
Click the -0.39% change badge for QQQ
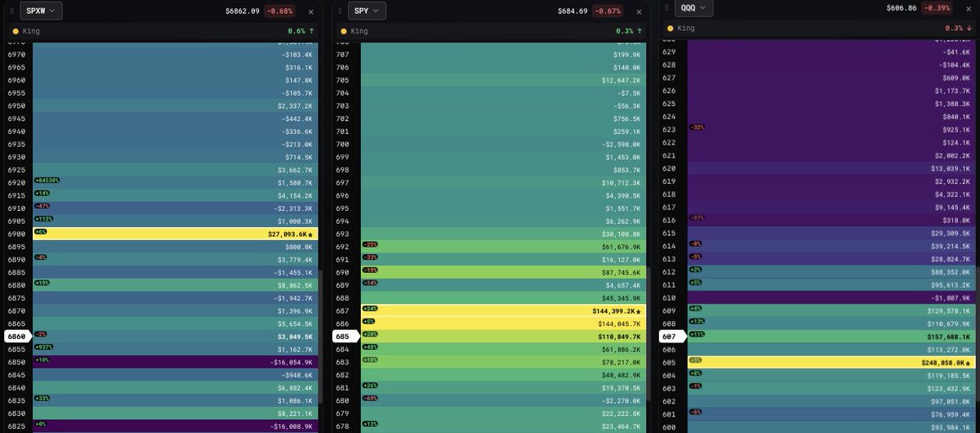click(x=937, y=7)
